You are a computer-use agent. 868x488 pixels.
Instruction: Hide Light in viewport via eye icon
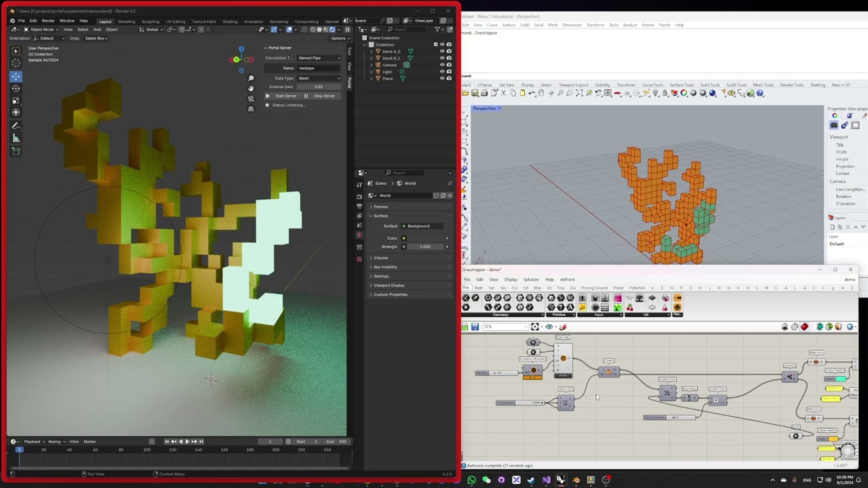click(442, 72)
